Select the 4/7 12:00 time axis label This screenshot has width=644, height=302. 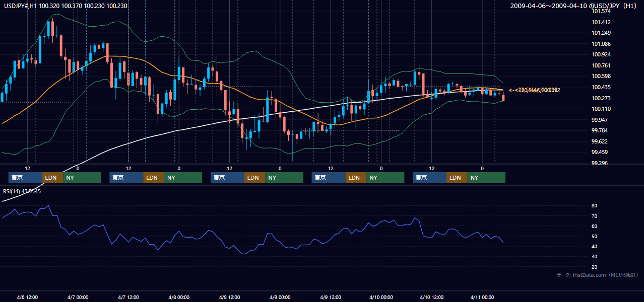coord(128,297)
